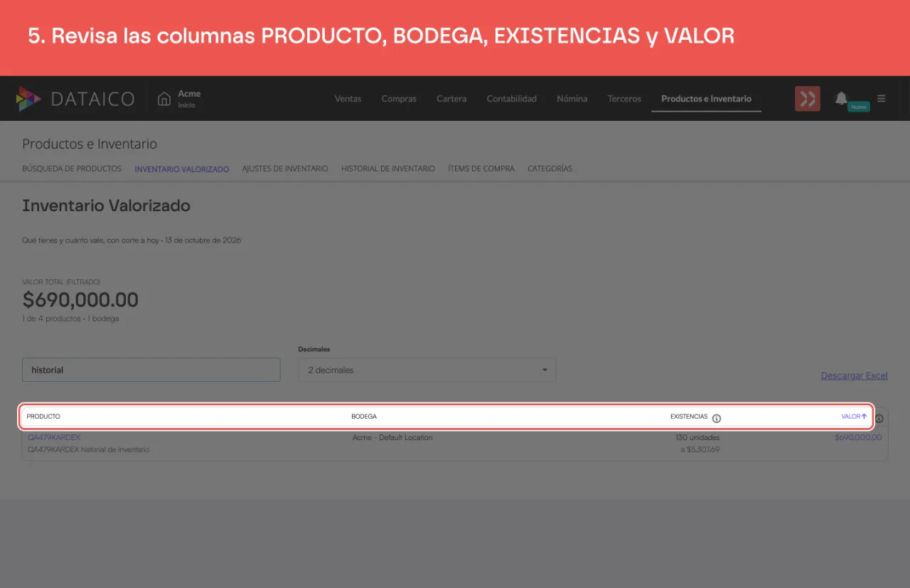910x588 pixels.
Task: Switch to Búsqueda de Productos tab
Action: 72,169
